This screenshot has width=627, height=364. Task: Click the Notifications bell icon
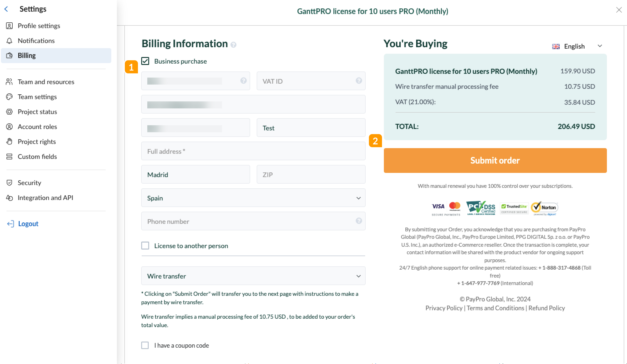(9, 40)
